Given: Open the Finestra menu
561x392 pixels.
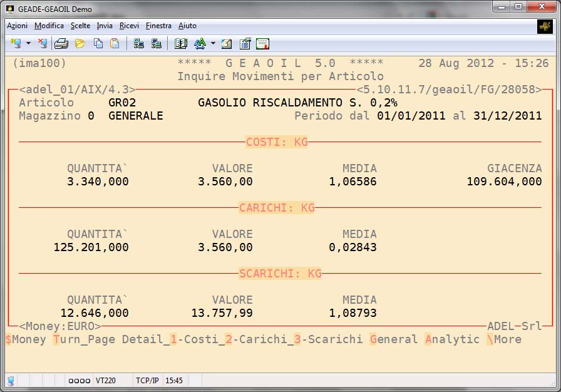Looking at the screenshot, I should [158, 26].
